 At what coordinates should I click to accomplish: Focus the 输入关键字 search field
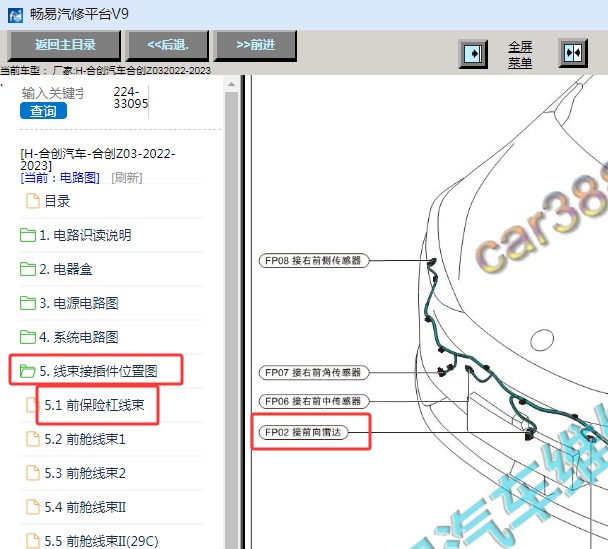[x=52, y=93]
